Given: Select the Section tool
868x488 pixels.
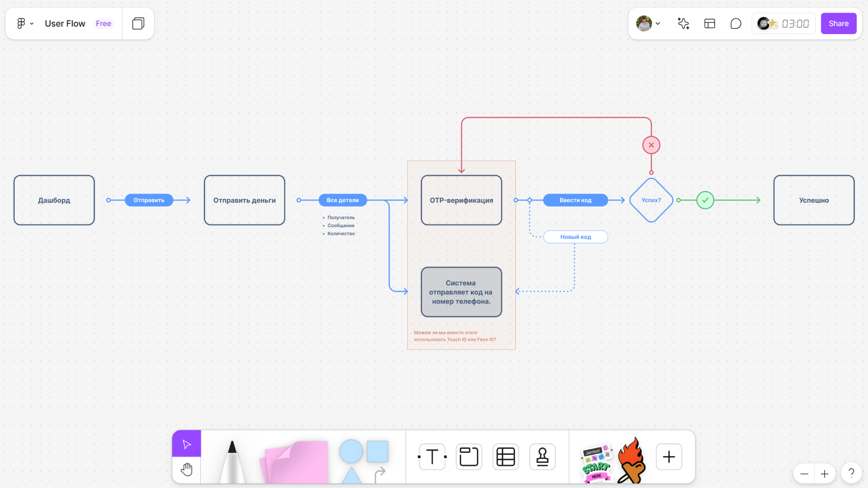Looking at the screenshot, I should [468, 457].
